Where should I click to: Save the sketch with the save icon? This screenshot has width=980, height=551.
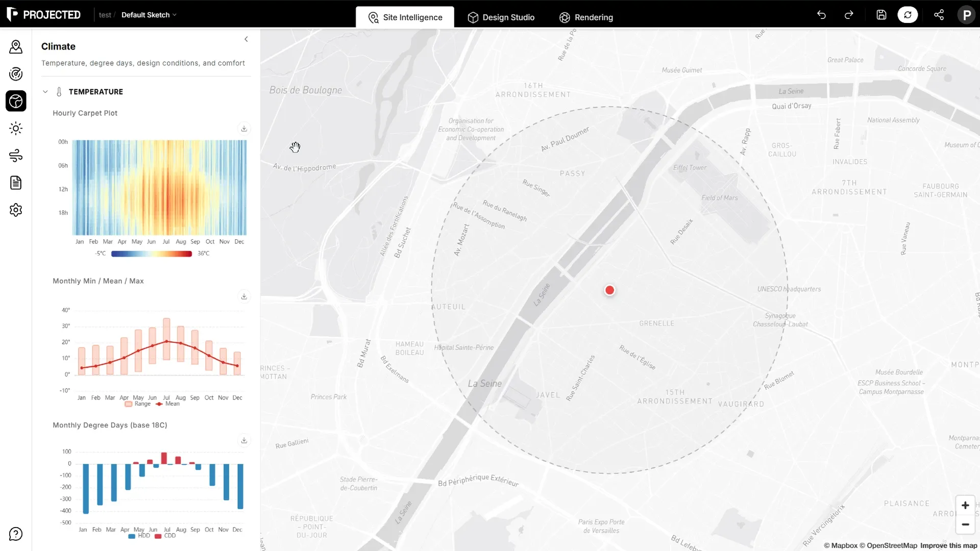click(881, 15)
